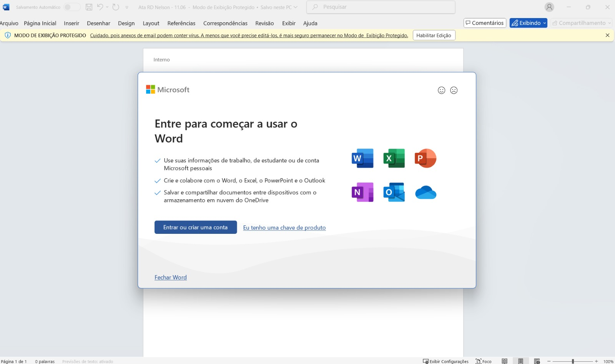Open the user account profile icon
615x364 pixels.
pyautogui.click(x=549, y=7)
